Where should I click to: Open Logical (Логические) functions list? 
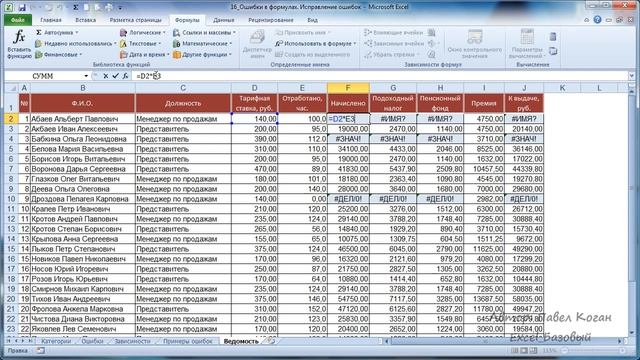tap(143, 32)
